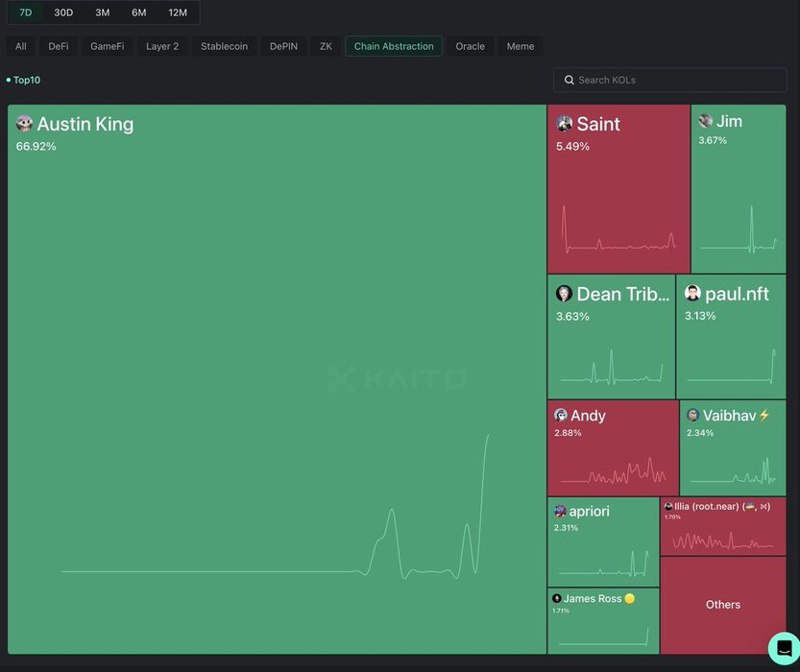Switch time range to 12M

coord(178,12)
